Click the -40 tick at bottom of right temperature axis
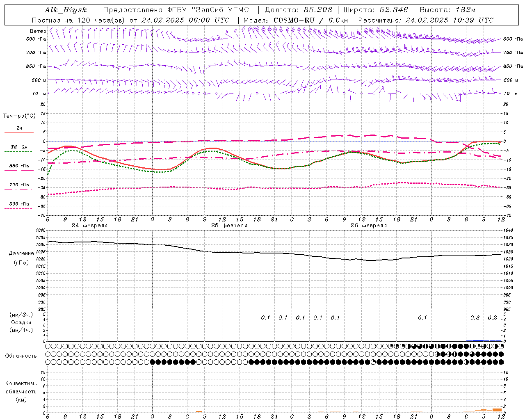This screenshot has width=525, height=420. tap(507, 215)
